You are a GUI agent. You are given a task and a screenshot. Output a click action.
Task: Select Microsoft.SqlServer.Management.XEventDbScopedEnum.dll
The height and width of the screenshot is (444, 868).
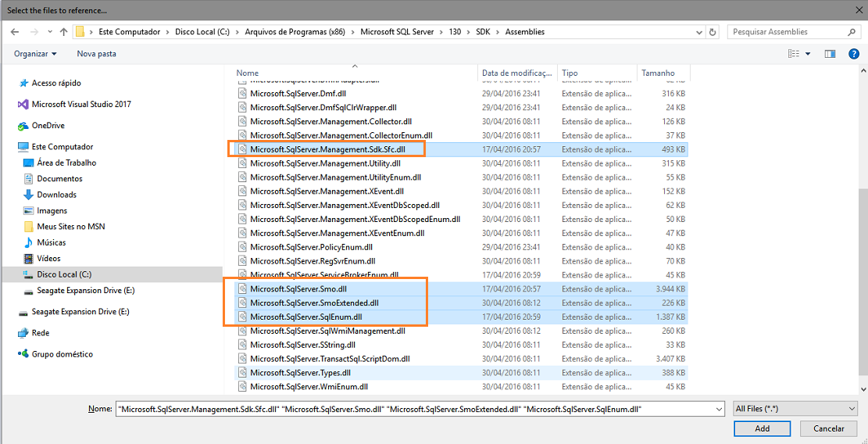coord(355,219)
